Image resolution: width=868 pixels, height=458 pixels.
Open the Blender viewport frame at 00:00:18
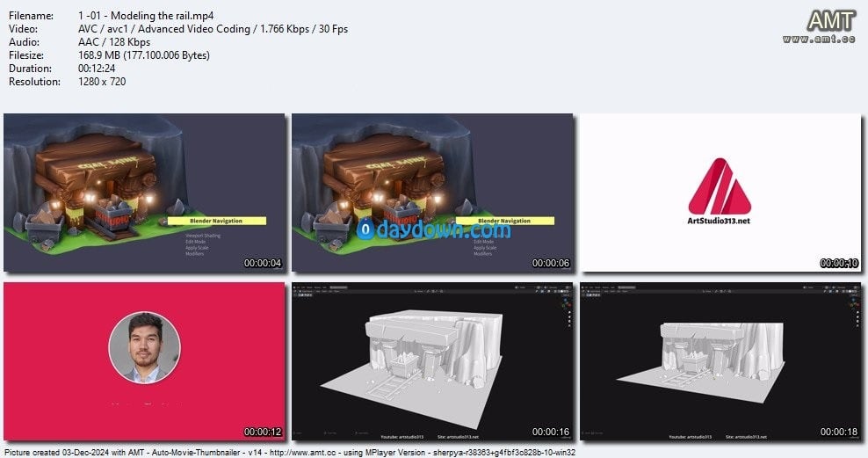tap(720, 361)
